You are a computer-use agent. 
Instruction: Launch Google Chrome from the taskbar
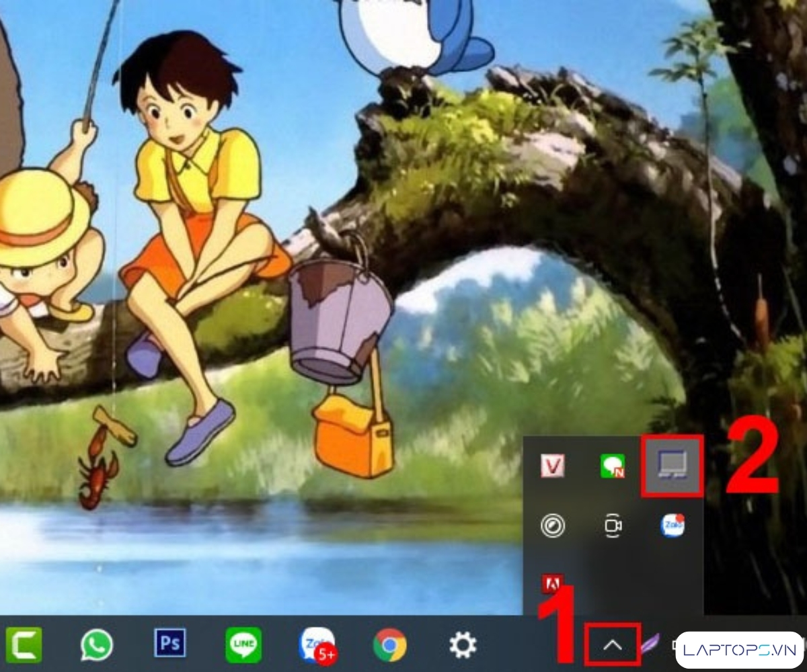(x=390, y=645)
